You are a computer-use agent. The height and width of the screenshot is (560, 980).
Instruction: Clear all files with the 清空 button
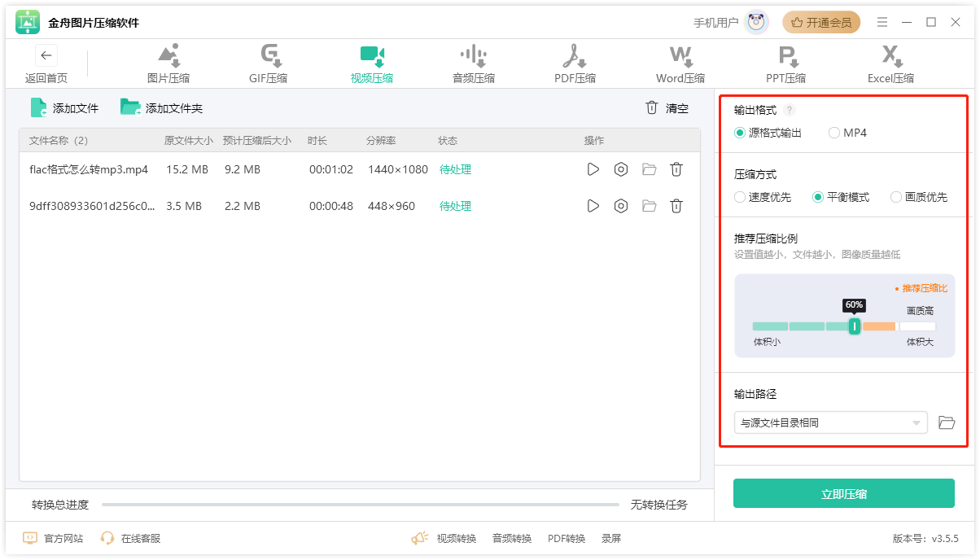pos(668,107)
